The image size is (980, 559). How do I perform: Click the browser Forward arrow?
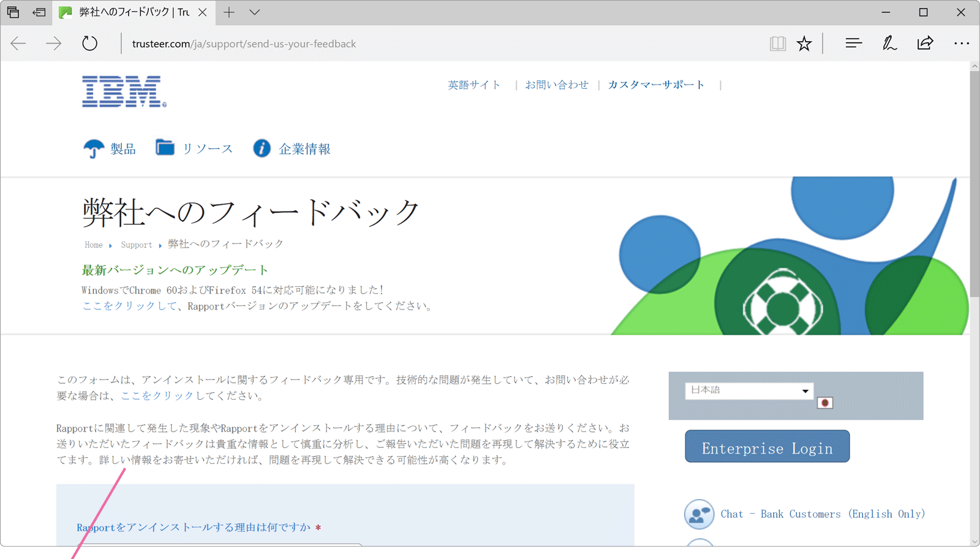54,44
